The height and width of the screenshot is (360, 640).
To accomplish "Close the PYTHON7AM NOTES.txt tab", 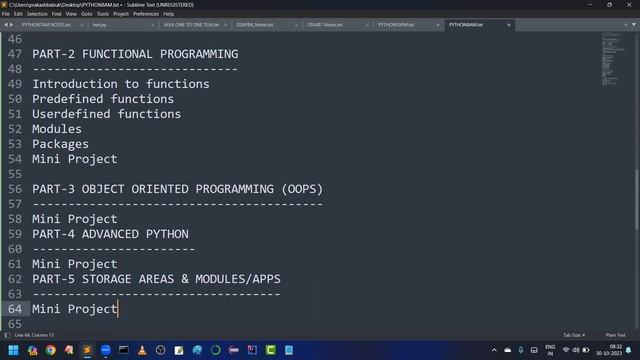I will (82, 25).
